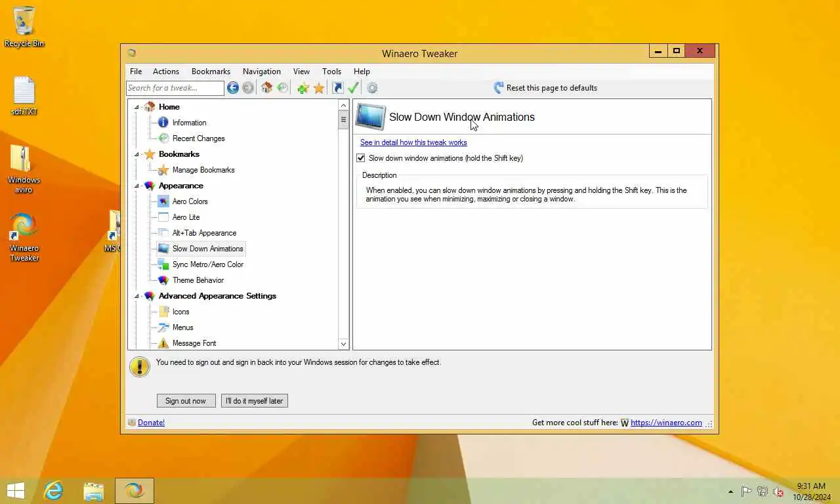Click the Action Center flag tray icon
Viewport: 840px width, 504px height.
point(746,492)
